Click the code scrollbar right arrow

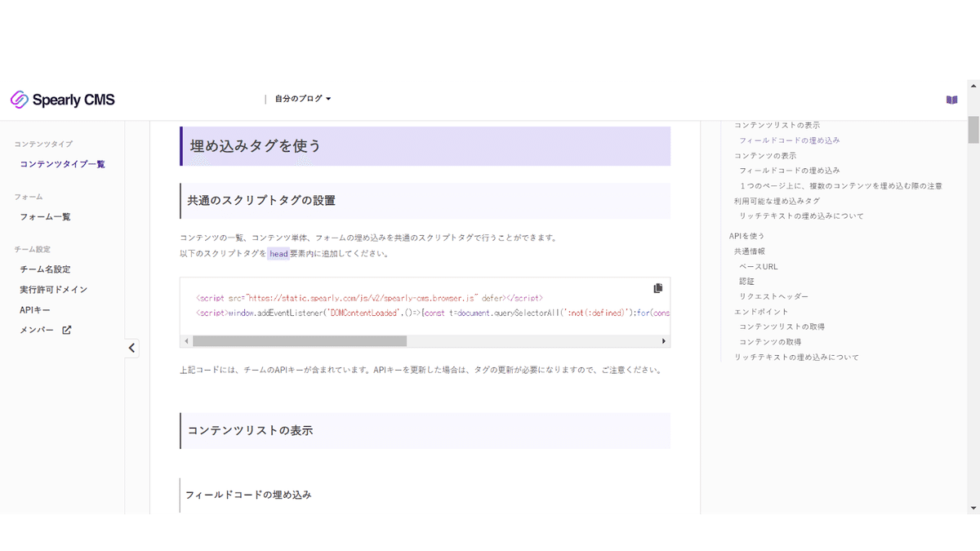click(664, 341)
